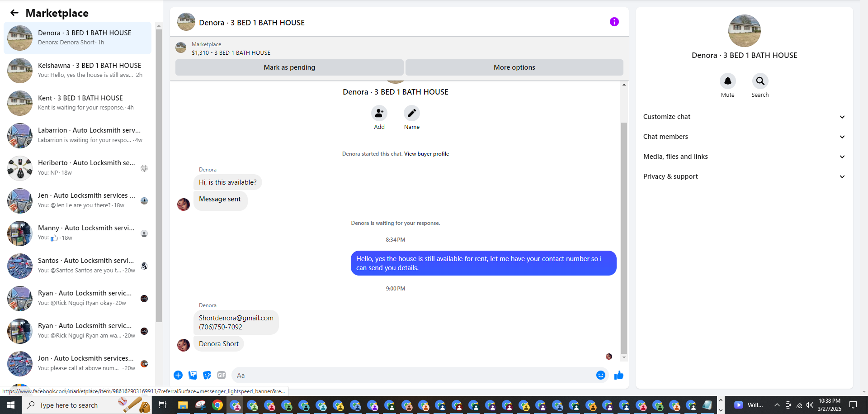Image resolution: width=868 pixels, height=414 pixels.
Task: Click the 'Denora Short' message bubble
Action: point(219,344)
